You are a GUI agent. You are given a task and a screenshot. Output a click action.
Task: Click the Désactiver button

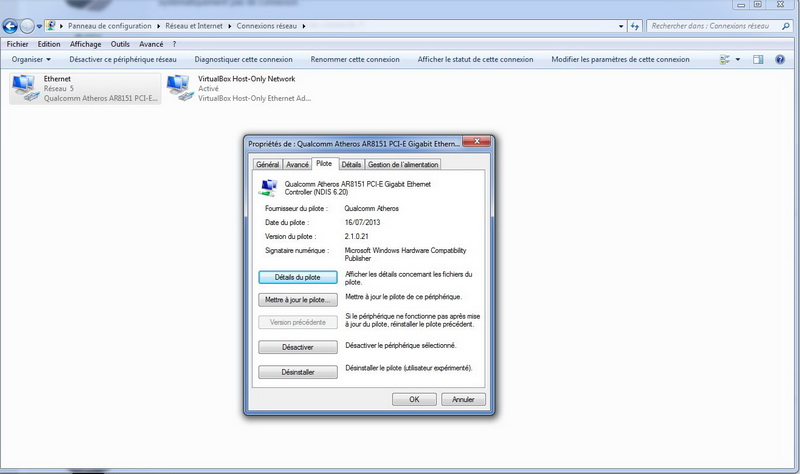click(298, 347)
